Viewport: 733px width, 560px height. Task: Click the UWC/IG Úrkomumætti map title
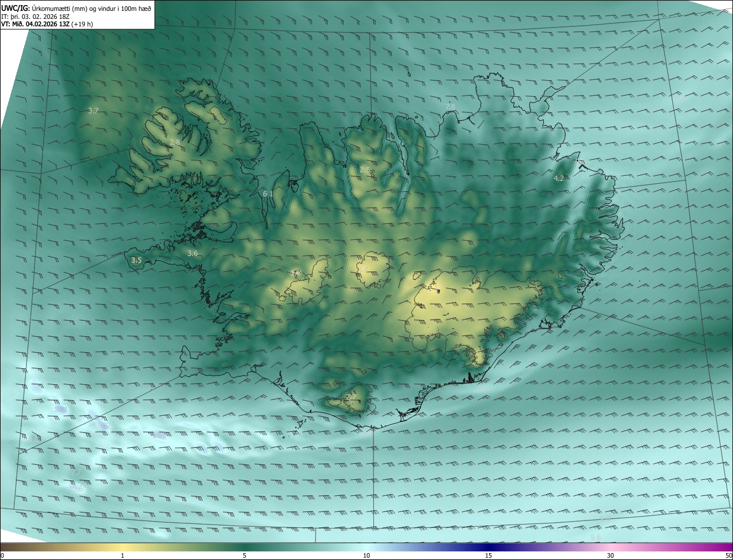click(x=76, y=7)
